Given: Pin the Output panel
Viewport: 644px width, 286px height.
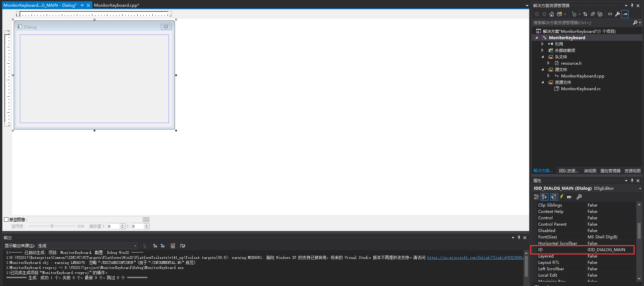Looking at the screenshot, I should click(x=519, y=237).
